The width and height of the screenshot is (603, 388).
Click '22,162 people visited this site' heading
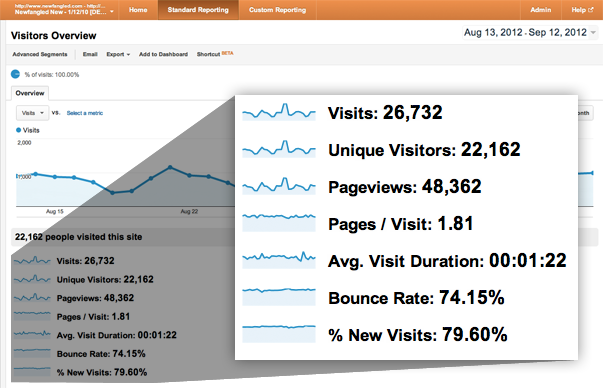tap(78, 237)
